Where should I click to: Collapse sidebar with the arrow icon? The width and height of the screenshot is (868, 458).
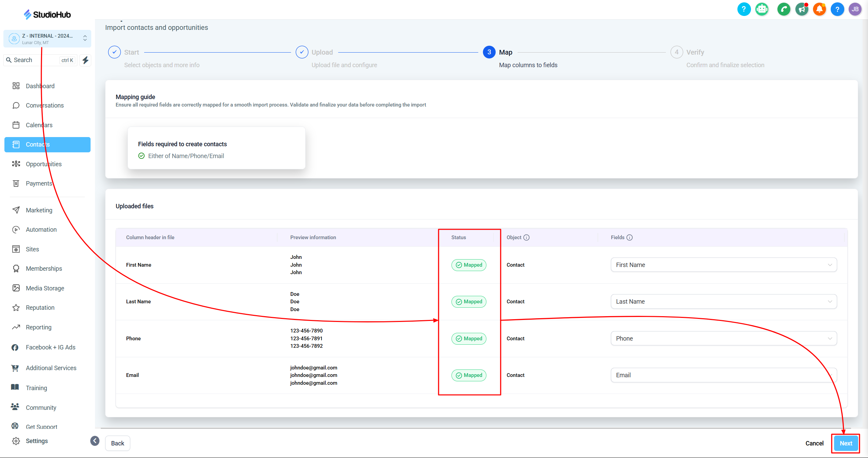(x=95, y=441)
